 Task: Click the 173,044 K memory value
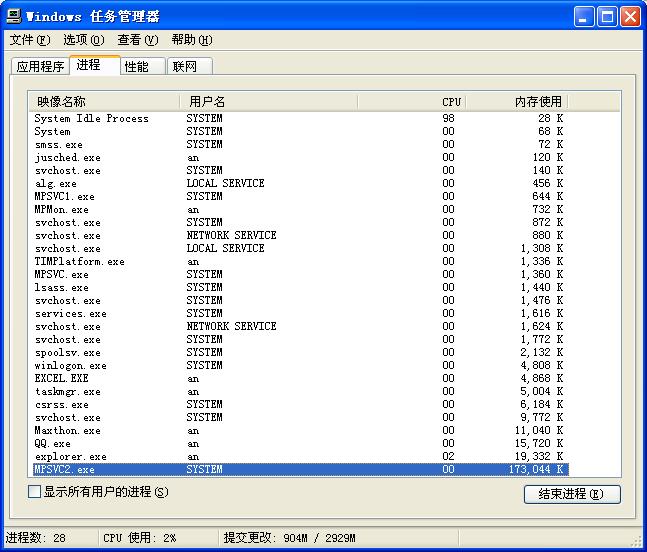[536, 469]
